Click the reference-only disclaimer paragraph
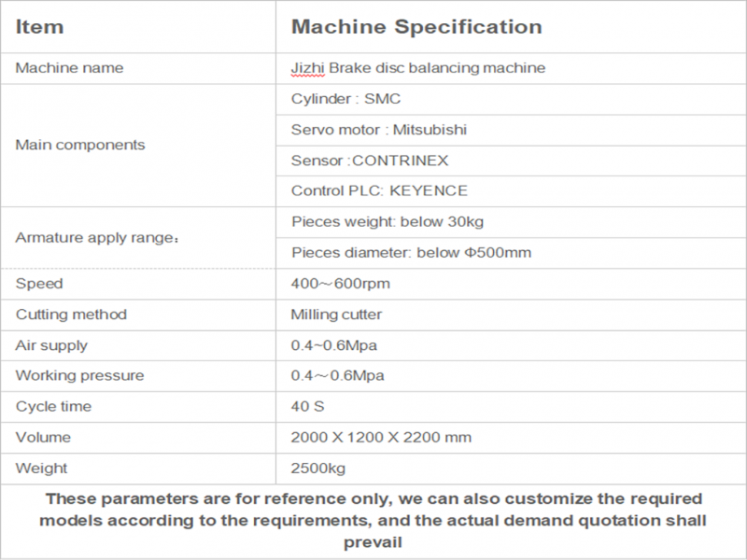Image resolution: width=747 pixels, height=560 pixels. pyautogui.click(x=373, y=521)
